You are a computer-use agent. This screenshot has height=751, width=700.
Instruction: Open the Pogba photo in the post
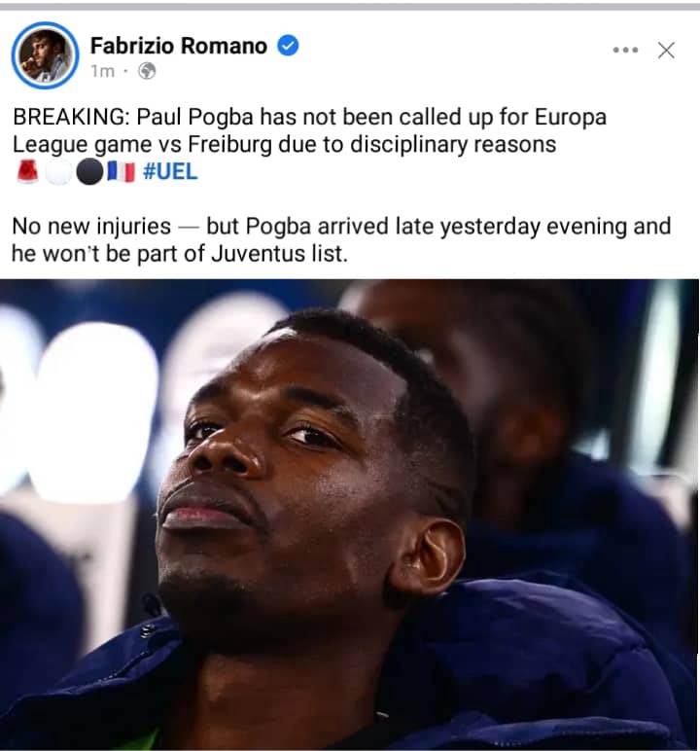click(x=350, y=515)
